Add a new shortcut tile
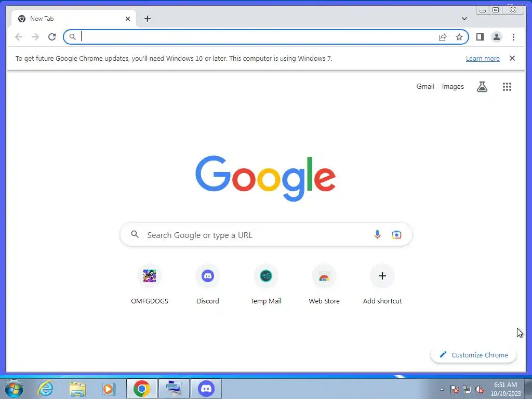 (x=382, y=285)
